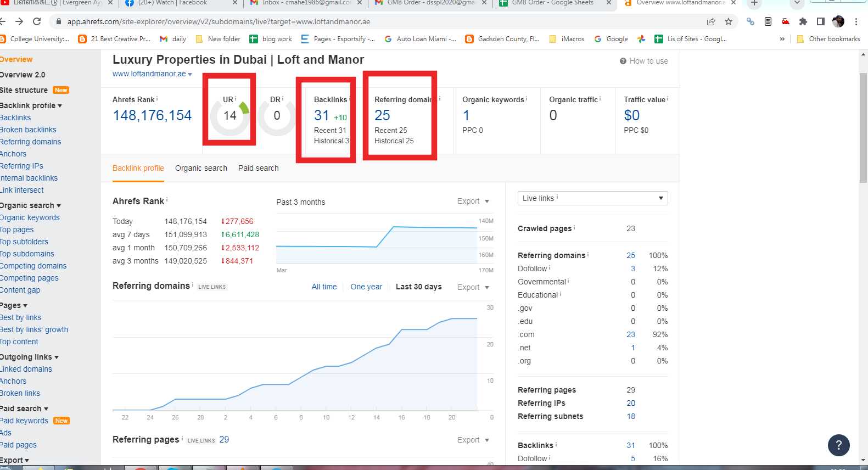Click the Traffic value $0 figure
Screen dimensions: 868x470
tap(632, 115)
